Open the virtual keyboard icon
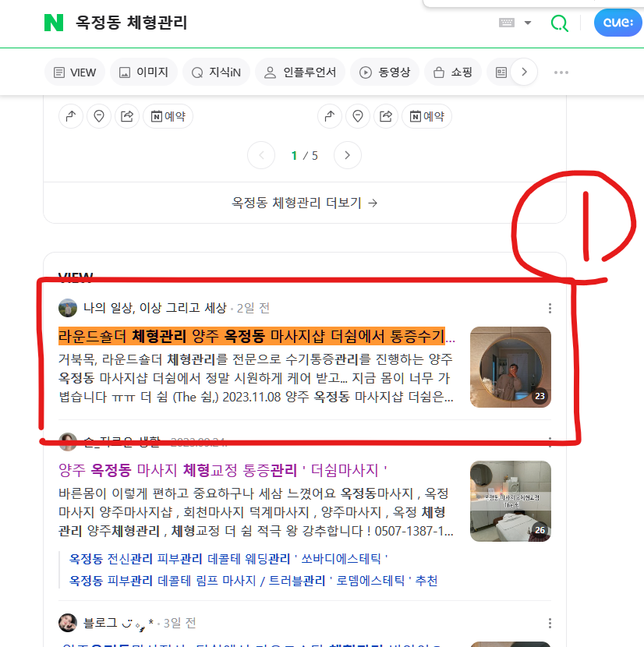The width and height of the screenshot is (644, 647). (507, 23)
